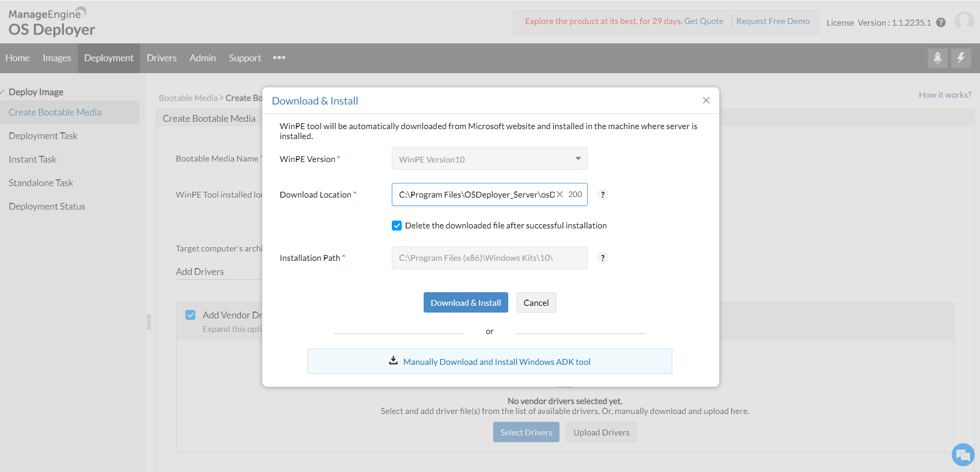Select Deployment Task in the sidebar
The height and width of the screenshot is (472, 980).
(x=43, y=136)
